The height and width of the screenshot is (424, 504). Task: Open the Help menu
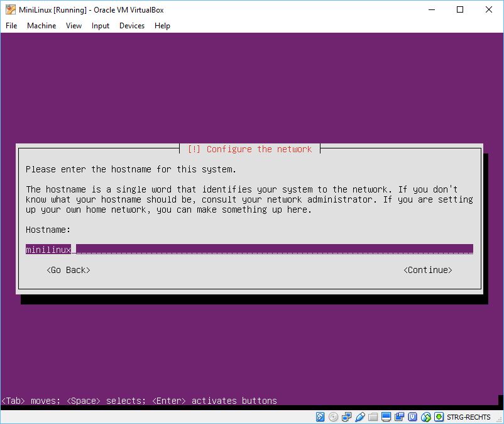pos(162,26)
